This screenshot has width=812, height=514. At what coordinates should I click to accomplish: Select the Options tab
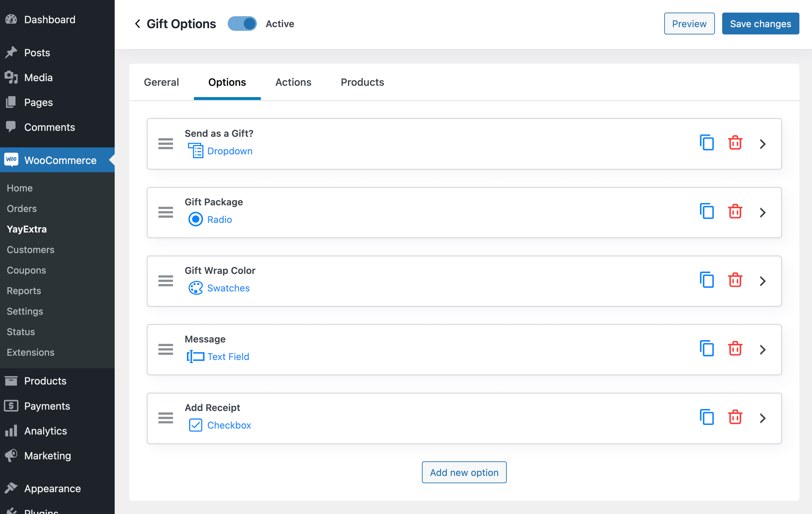[x=227, y=82]
